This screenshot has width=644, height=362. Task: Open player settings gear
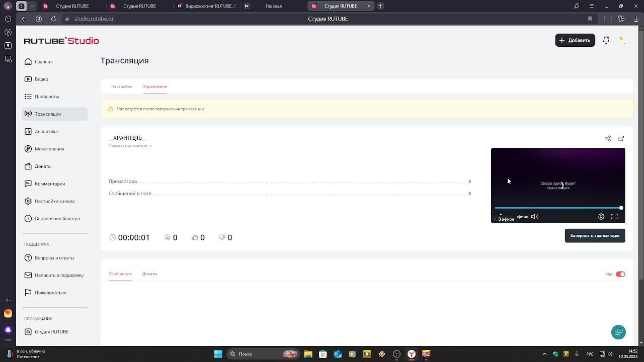601,217
